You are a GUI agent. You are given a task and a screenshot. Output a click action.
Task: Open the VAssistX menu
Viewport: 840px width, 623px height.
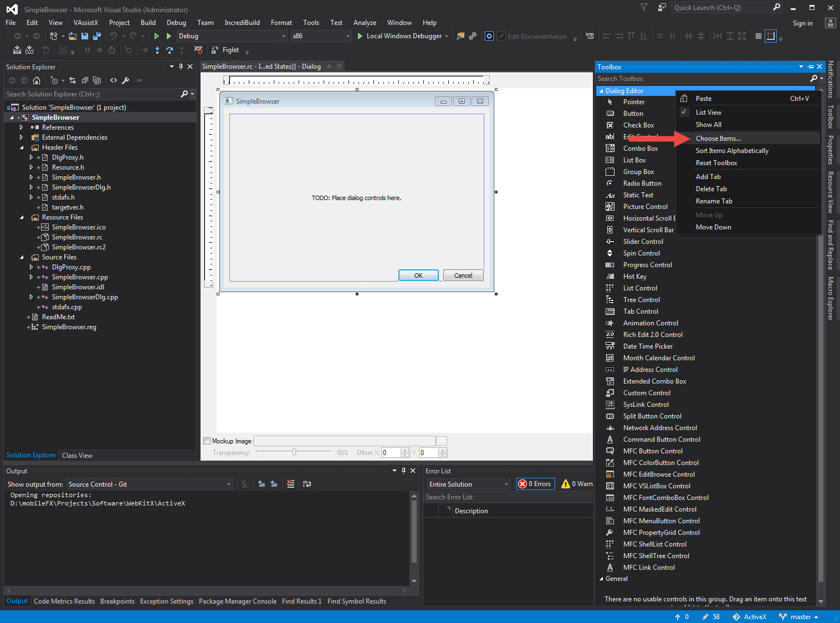click(86, 23)
